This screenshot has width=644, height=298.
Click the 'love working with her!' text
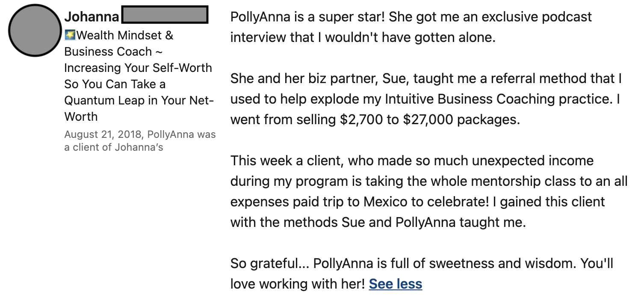coord(298,284)
